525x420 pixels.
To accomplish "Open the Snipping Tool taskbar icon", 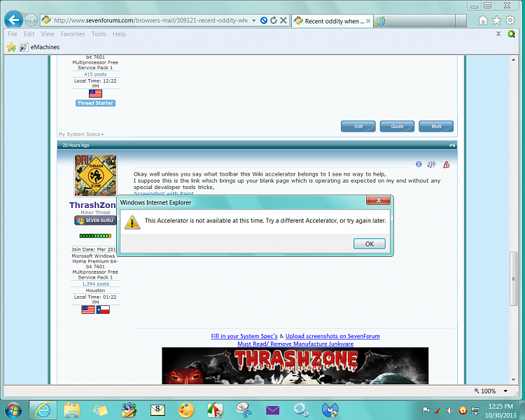I will pyautogui.click(x=244, y=410).
